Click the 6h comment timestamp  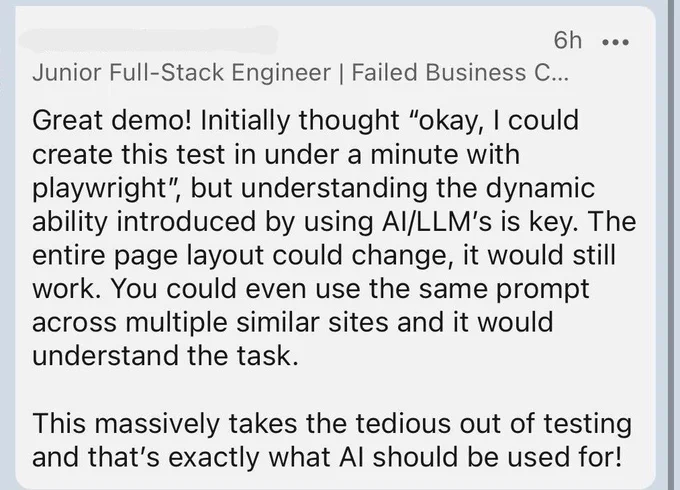click(568, 40)
